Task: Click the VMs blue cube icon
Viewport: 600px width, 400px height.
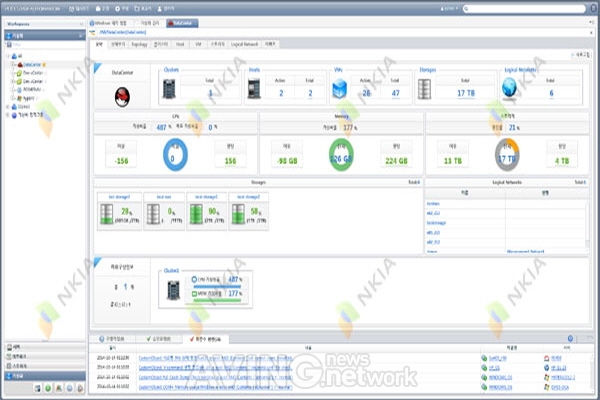Action: point(339,89)
